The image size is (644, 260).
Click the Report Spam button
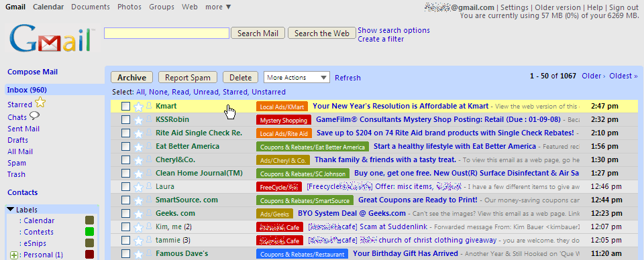(x=188, y=78)
